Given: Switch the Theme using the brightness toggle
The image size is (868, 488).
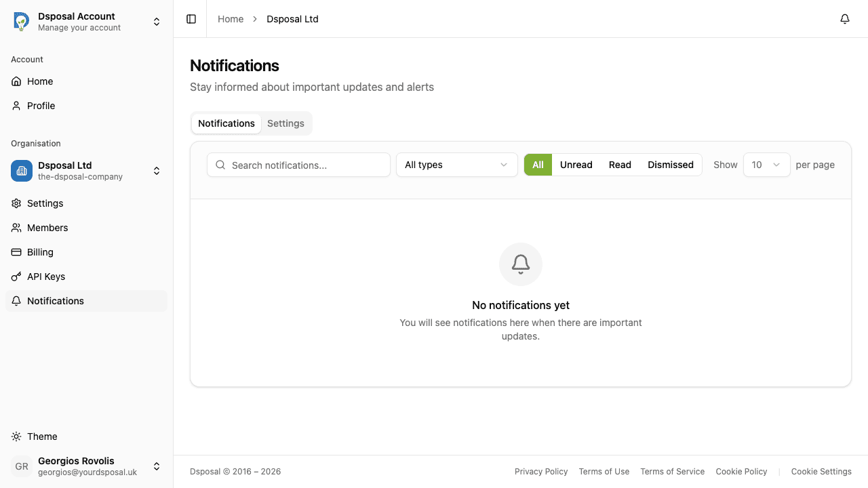Looking at the screenshot, I should pyautogui.click(x=16, y=436).
